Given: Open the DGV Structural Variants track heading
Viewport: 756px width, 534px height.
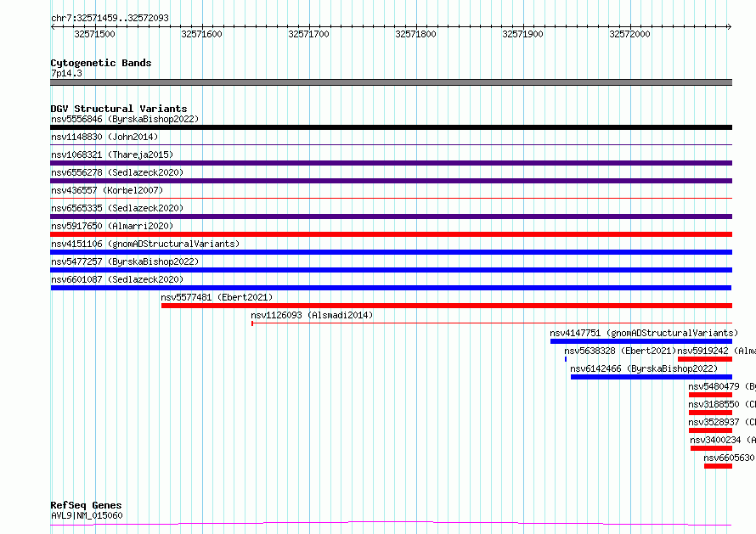Looking at the screenshot, I should click(x=119, y=109).
